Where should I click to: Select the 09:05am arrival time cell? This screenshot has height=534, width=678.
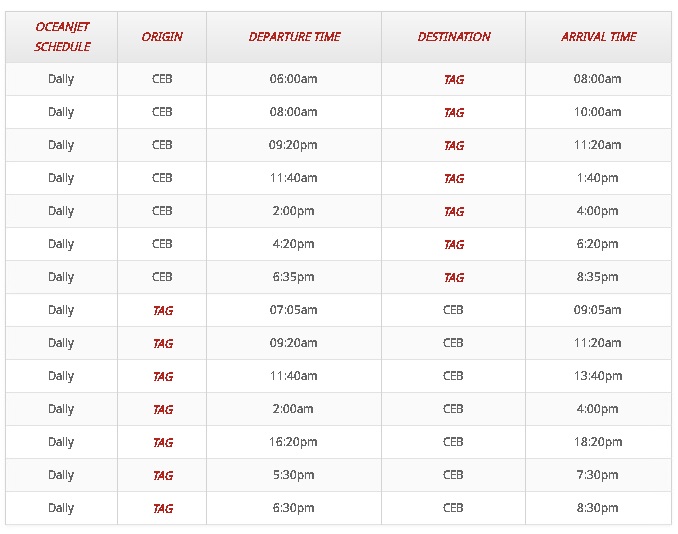click(x=598, y=310)
